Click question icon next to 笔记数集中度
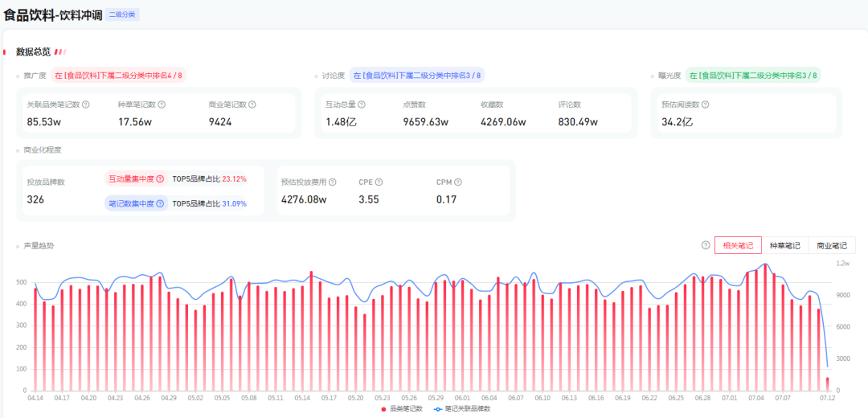This screenshot has width=868, height=418. [x=160, y=203]
